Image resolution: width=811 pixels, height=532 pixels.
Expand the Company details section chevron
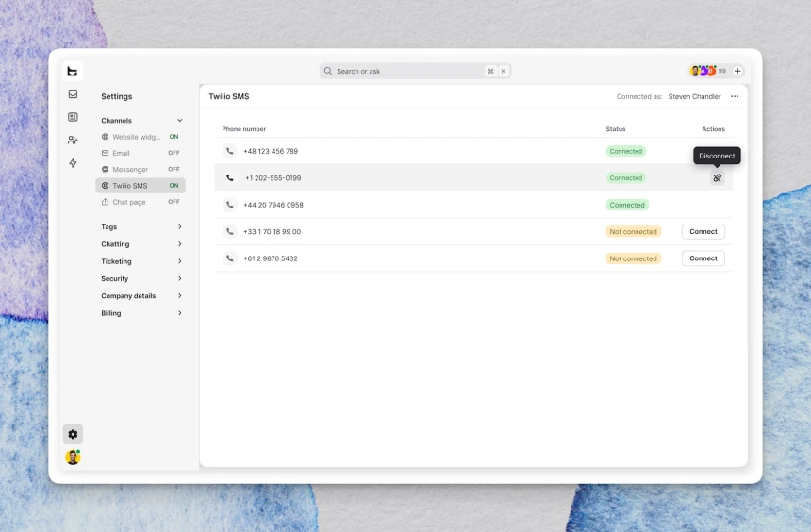(x=179, y=296)
